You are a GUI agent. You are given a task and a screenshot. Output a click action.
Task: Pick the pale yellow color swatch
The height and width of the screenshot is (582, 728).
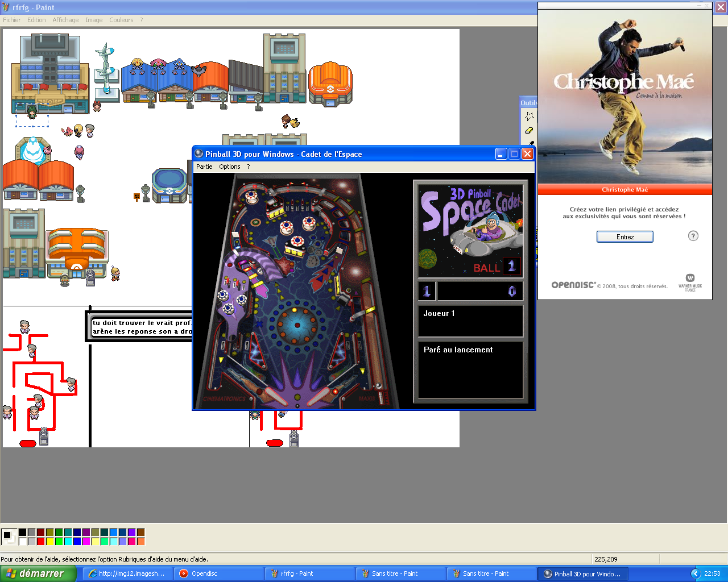click(95, 542)
